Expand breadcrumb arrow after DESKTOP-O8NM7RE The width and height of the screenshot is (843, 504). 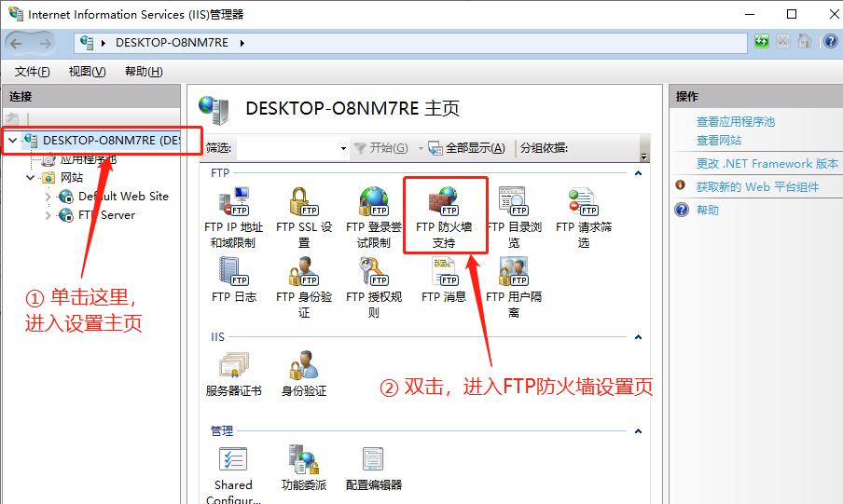[242, 43]
